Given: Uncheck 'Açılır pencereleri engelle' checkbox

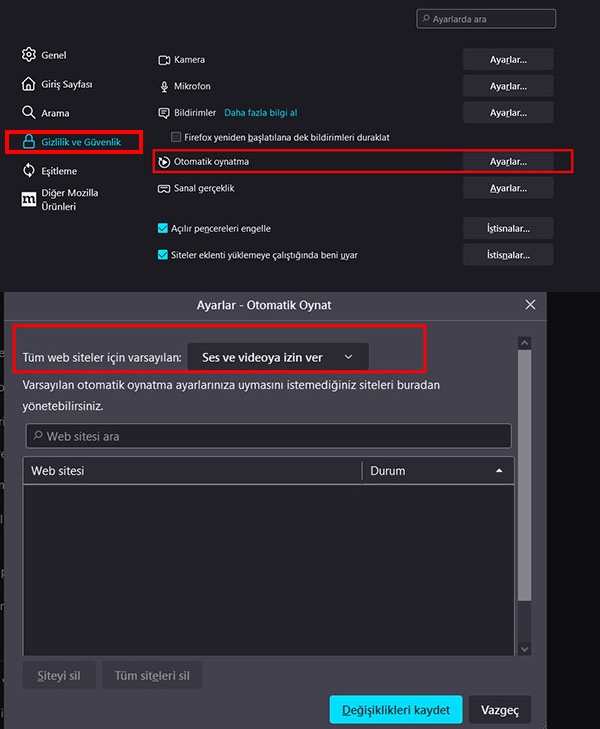Looking at the screenshot, I should click(x=163, y=228).
